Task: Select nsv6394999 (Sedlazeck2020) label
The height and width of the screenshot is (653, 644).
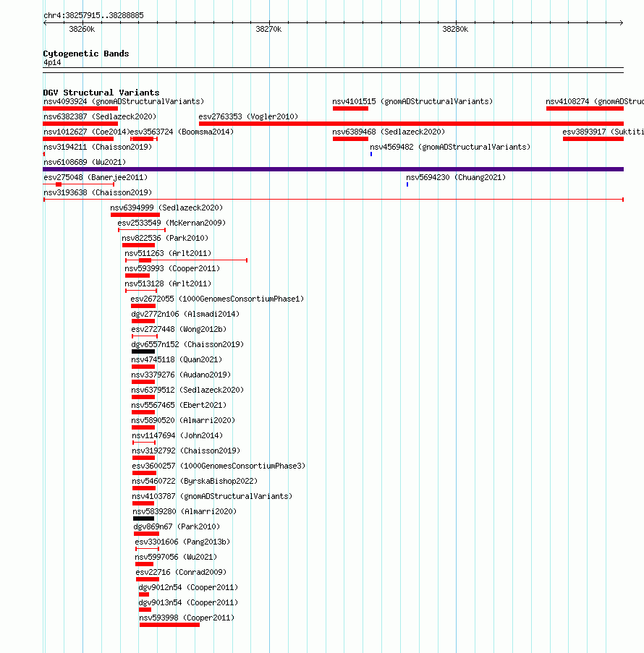Action: (166, 208)
